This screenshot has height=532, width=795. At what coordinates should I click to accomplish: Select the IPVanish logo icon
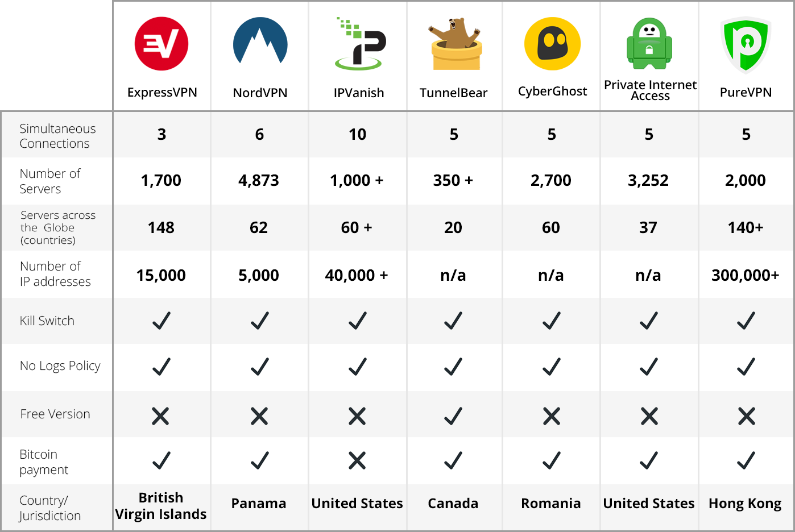pos(360,44)
